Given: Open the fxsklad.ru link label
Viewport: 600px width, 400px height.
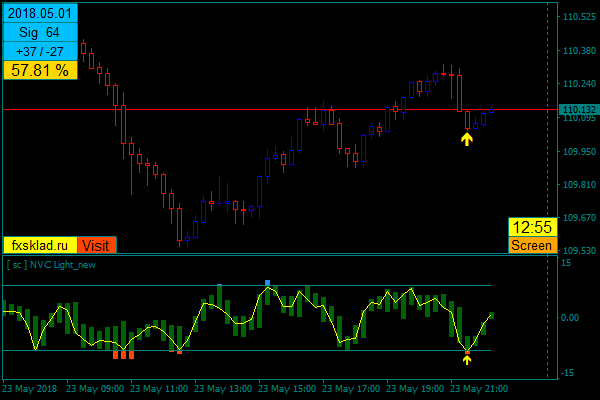Looking at the screenshot, I should coord(40,245).
